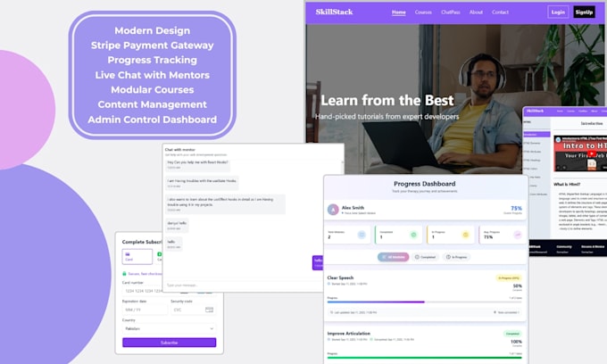Click the Alex Smith avatar icon
This screenshot has width=607, height=364.
point(333,210)
